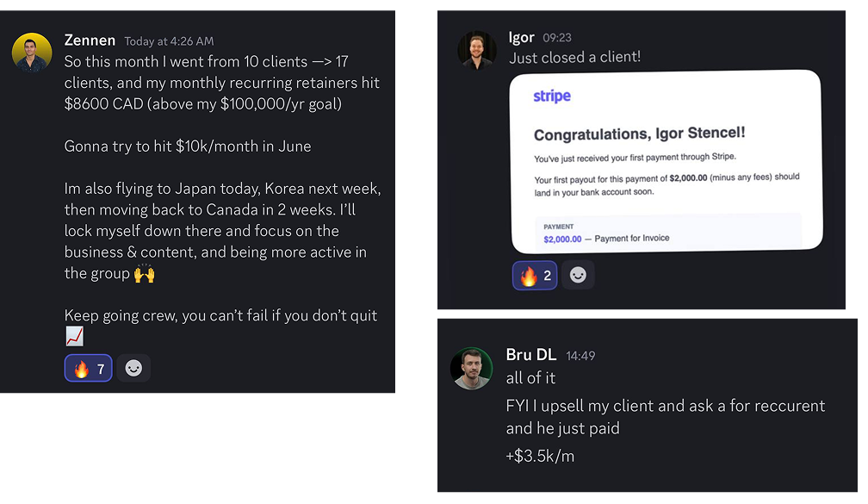
Task: Toggle the fire reaction with 2 votes
Action: click(x=534, y=276)
